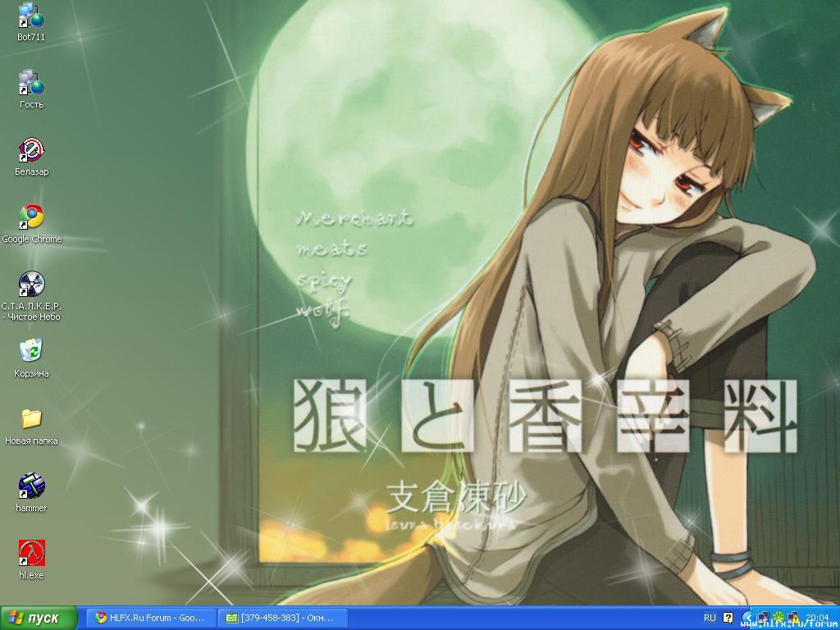Select the Google Chrome desktop icon
This screenshot has height=630, width=840.
tap(32, 223)
